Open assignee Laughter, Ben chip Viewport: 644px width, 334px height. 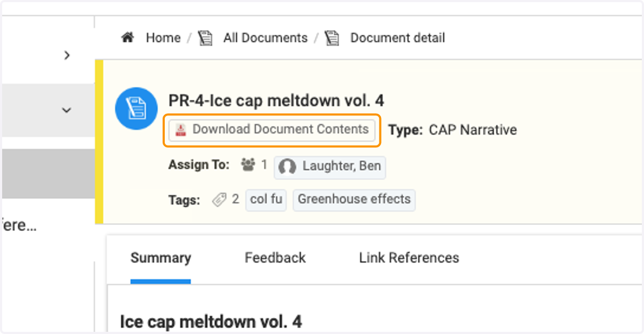(330, 166)
